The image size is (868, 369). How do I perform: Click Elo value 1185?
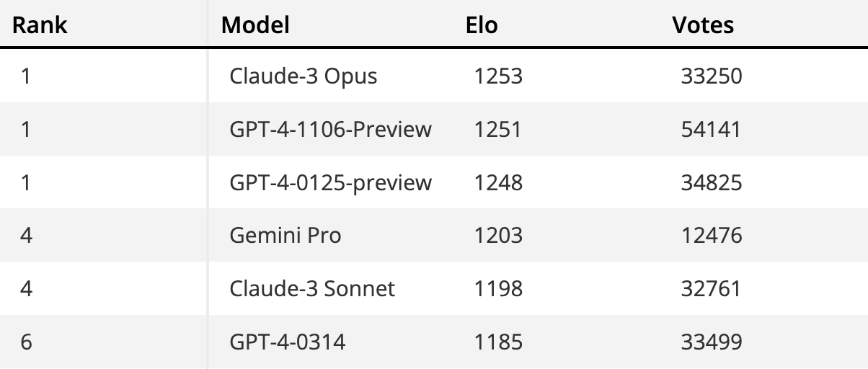(498, 342)
